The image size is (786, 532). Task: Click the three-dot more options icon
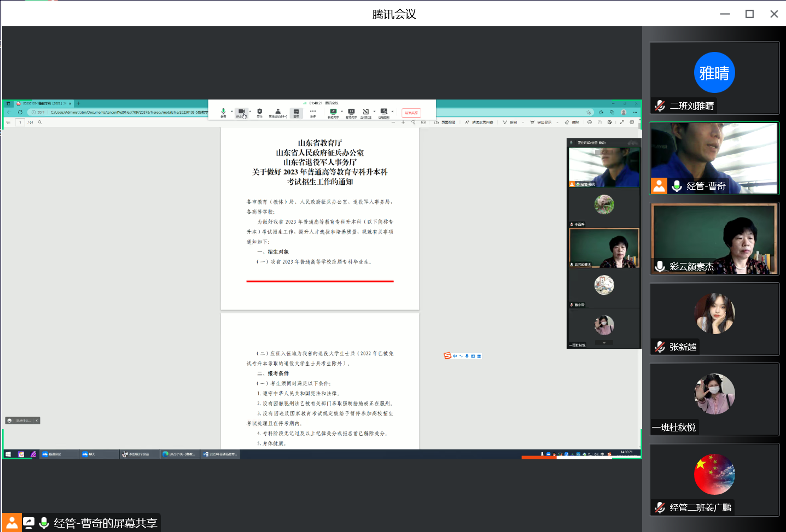click(313, 112)
